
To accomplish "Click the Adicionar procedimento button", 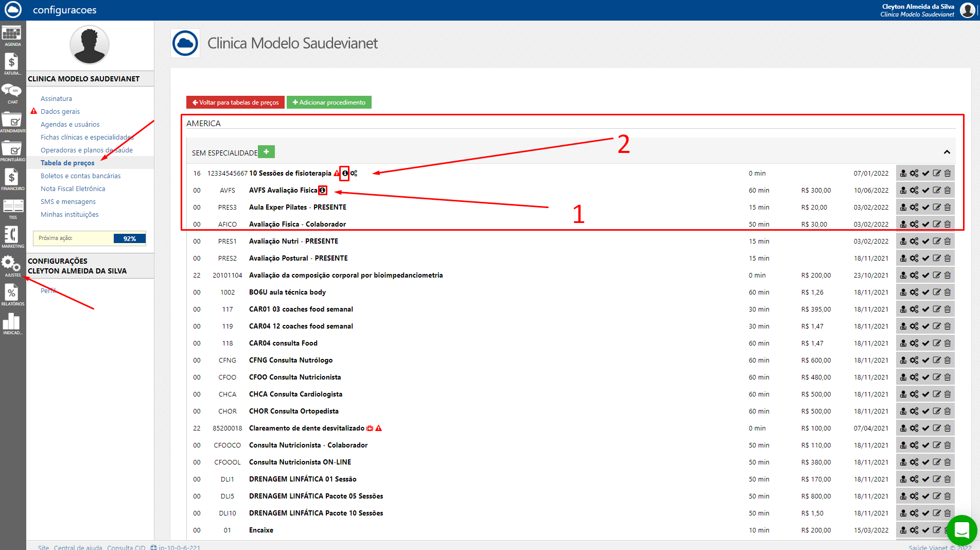I will (x=329, y=102).
